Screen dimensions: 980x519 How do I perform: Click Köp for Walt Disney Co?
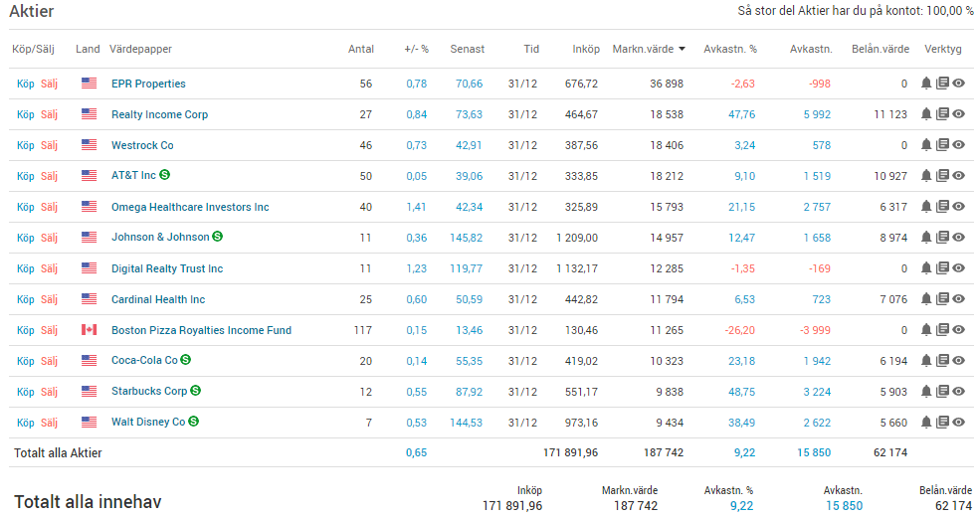25,423
